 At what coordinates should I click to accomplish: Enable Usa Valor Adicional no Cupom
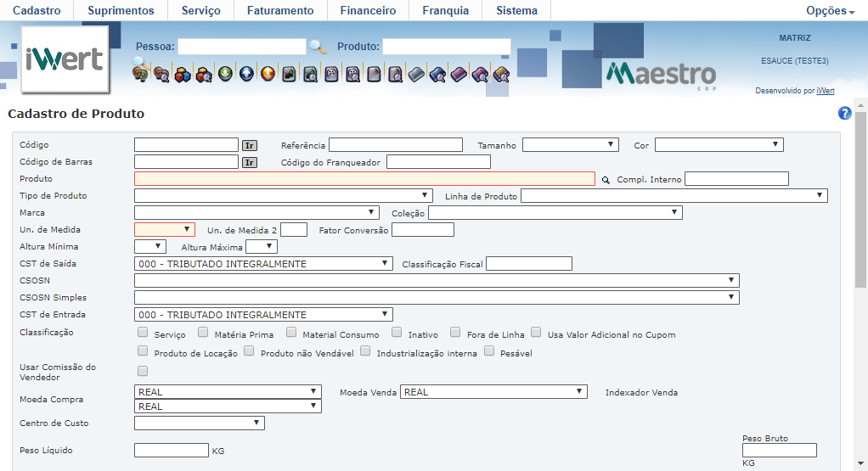pos(536,332)
